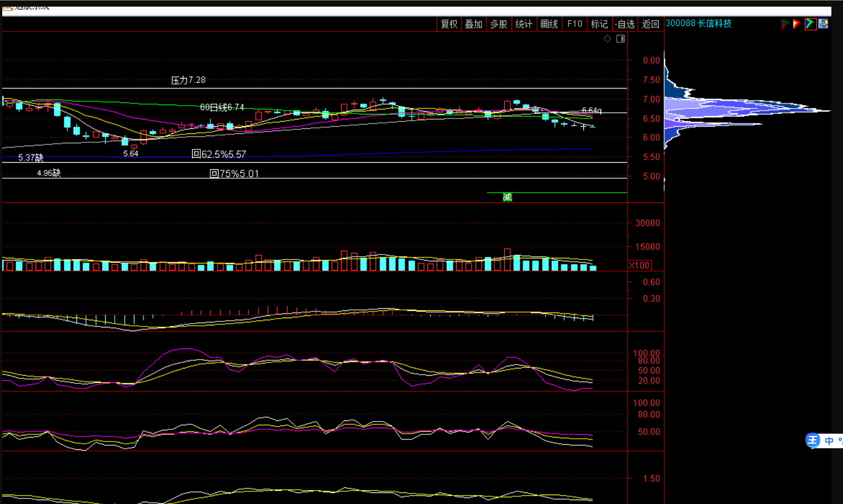Click the red-yellow arrow chip icon
This screenshot has width=843, height=504.
[797, 24]
